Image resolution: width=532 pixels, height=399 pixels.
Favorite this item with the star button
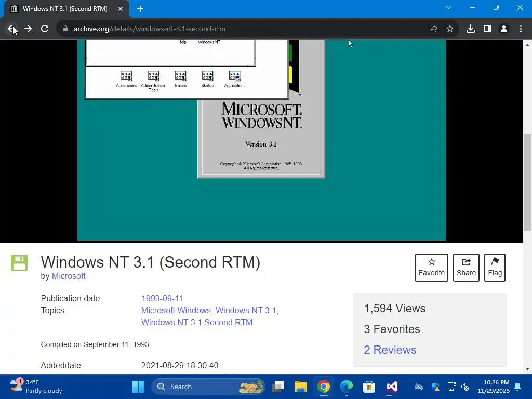coord(432,268)
